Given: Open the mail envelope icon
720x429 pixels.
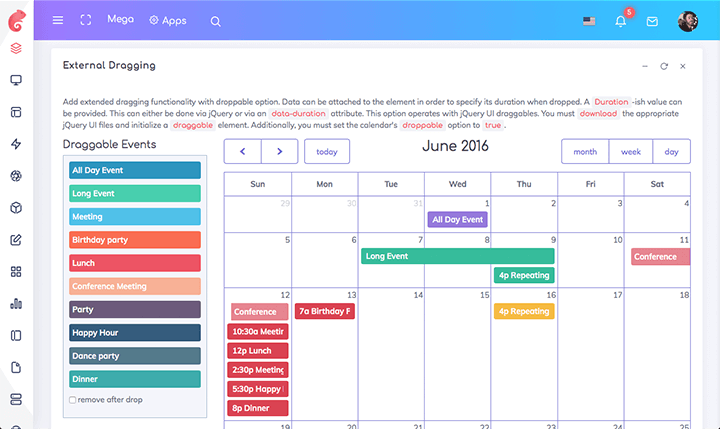Looking at the screenshot, I should [652, 21].
